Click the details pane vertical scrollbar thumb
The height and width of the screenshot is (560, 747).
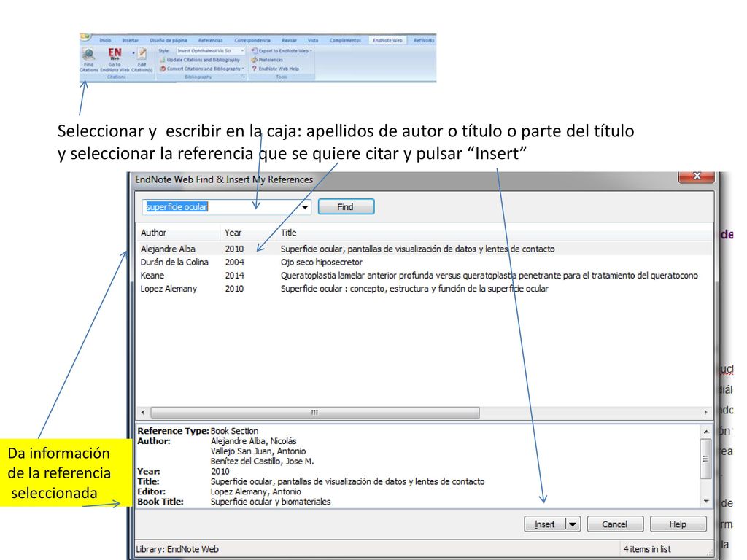(706, 459)
